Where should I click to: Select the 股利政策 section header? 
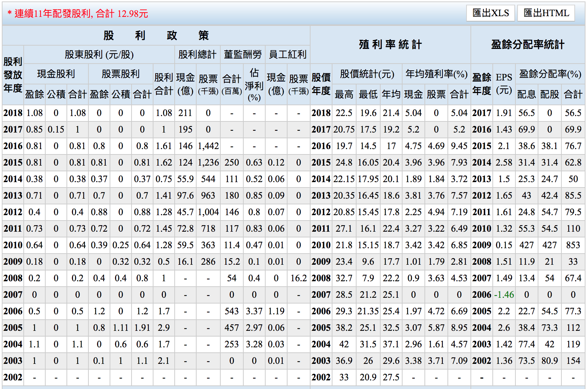click(156, 36)
